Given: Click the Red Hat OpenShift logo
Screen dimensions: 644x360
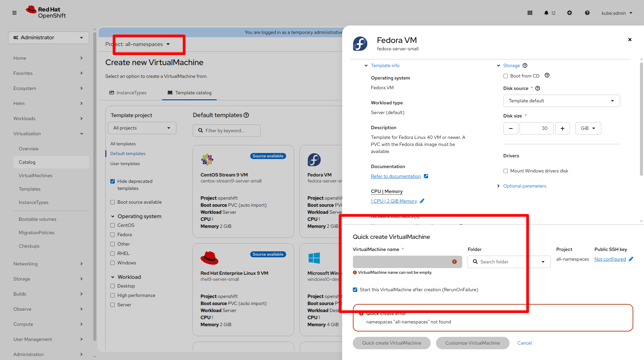Looking at the screenshot, I should click(46, 12).
